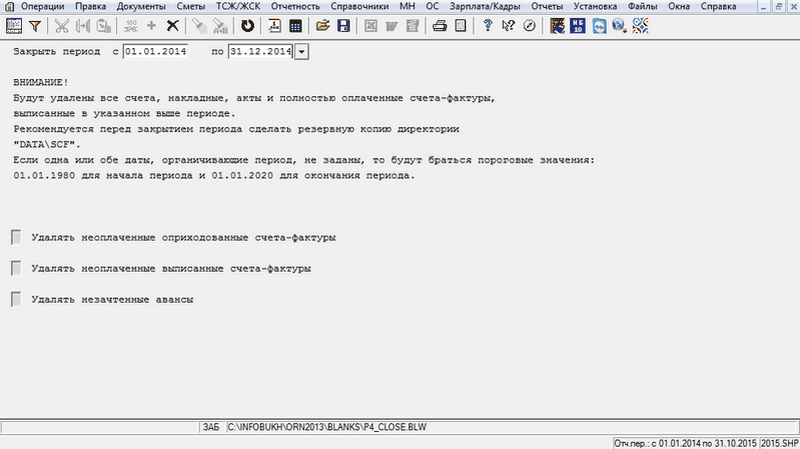Check 'Удалять неоплаченные оприходованные счета-фактуры'
Viewport: 800px width, 449px height.
pos(16,237)
